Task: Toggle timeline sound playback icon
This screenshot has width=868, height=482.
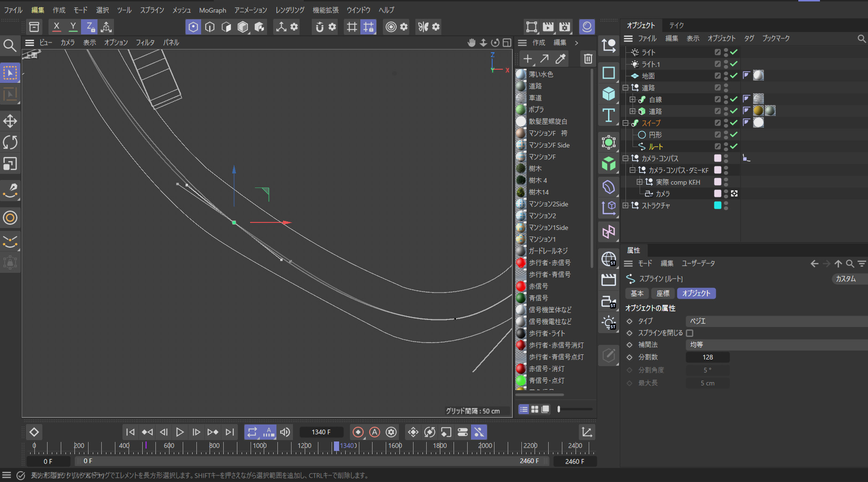Action: tap(285, 432)
